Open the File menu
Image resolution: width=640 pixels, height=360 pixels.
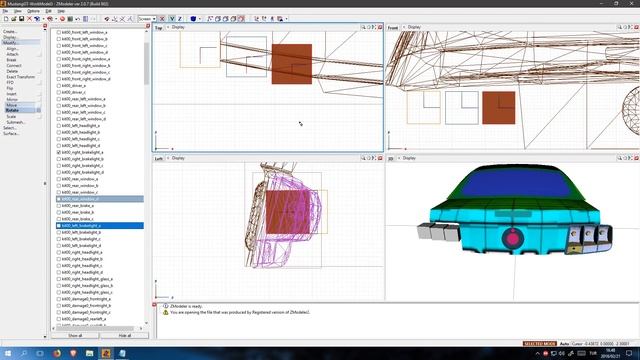[x=5, y=11]
